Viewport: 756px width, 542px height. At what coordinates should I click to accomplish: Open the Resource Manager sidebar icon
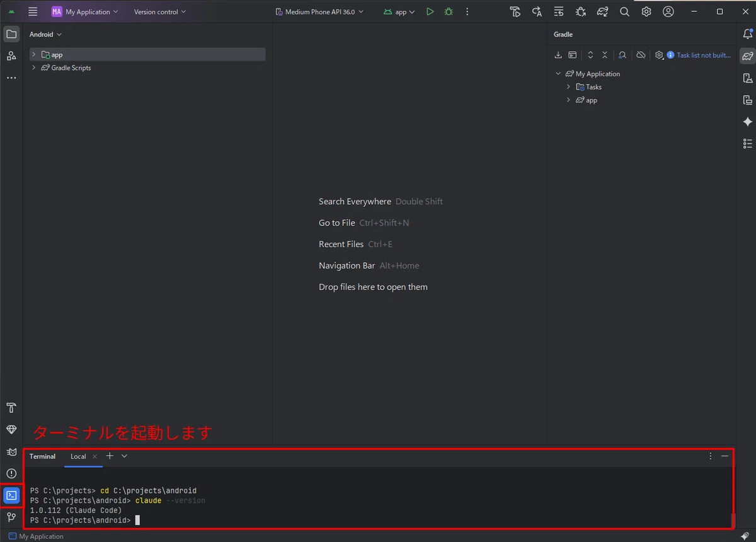(11, 56)
